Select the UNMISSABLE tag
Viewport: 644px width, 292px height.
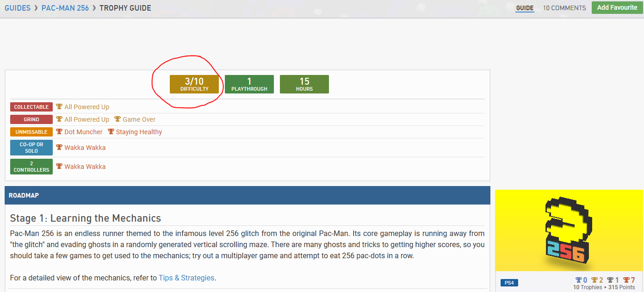pos(31,132)
